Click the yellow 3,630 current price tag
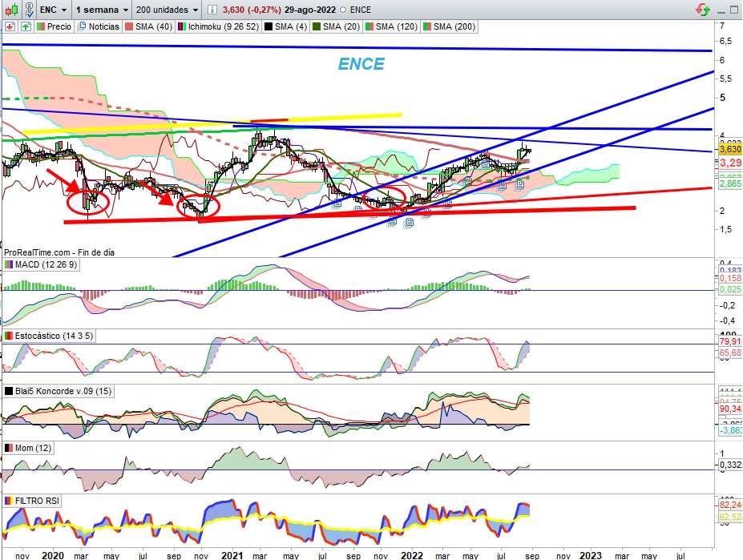The height and width of the screenshot is (560, 743). pos(729,149)
